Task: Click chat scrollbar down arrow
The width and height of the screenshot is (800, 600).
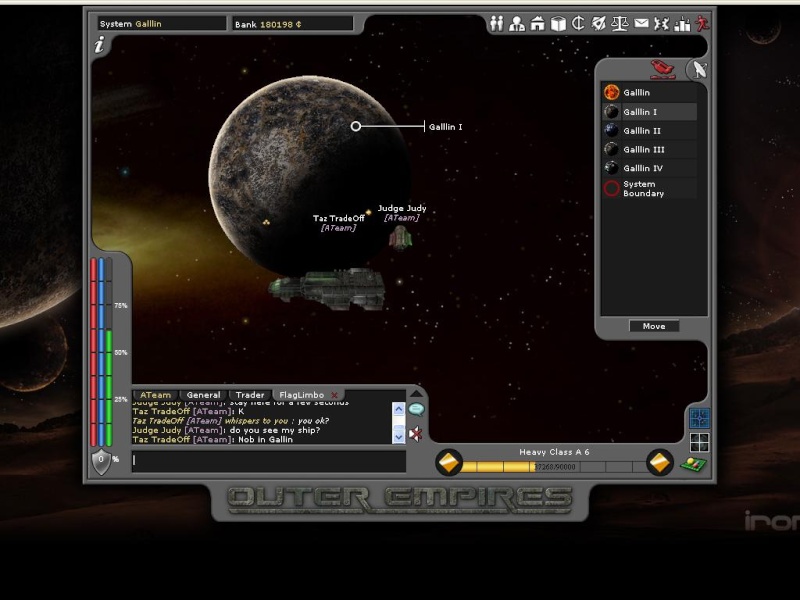Action: 398,437
